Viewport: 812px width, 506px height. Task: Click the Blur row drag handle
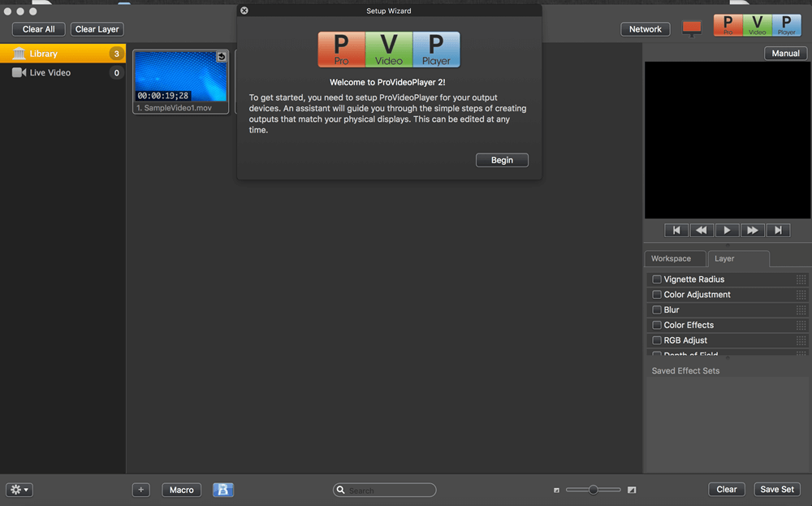(x=801, y=309)
